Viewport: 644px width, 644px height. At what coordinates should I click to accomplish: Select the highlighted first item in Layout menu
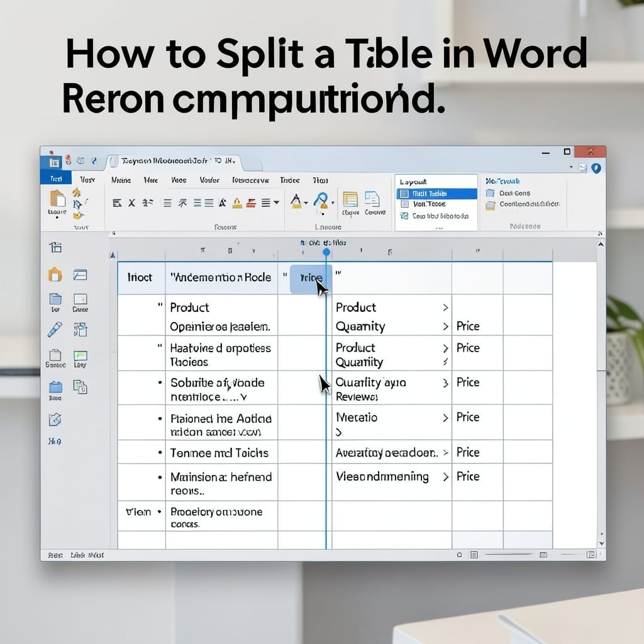436,194
